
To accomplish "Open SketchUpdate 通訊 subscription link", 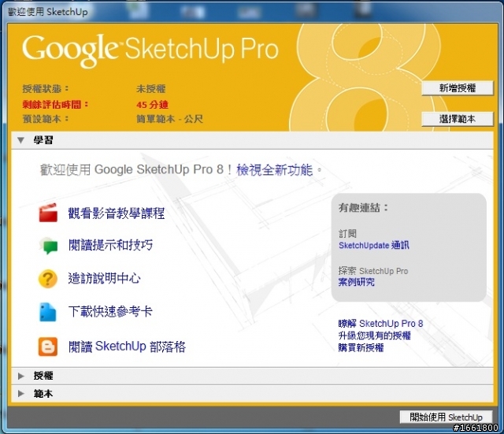I will 374,245.
